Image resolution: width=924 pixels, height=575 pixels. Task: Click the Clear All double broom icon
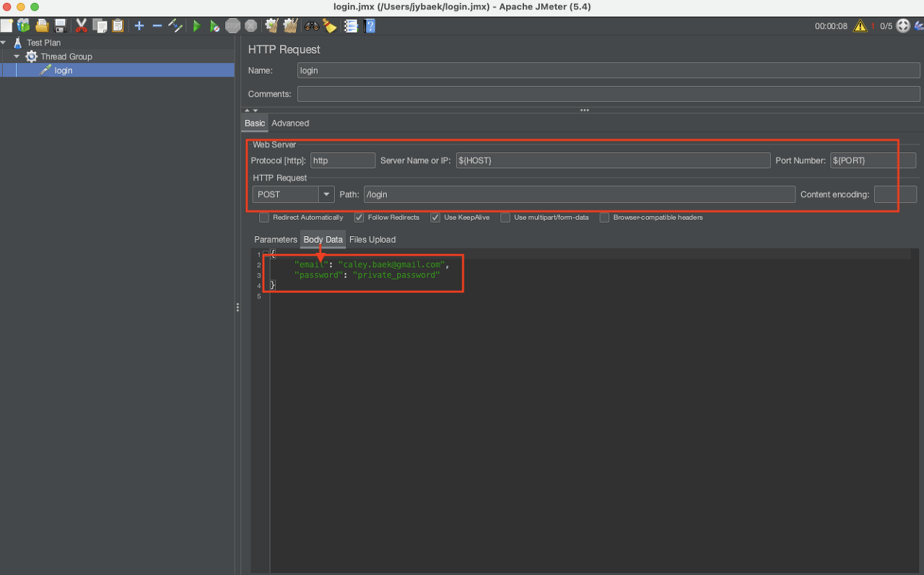(x=290, y=26)
